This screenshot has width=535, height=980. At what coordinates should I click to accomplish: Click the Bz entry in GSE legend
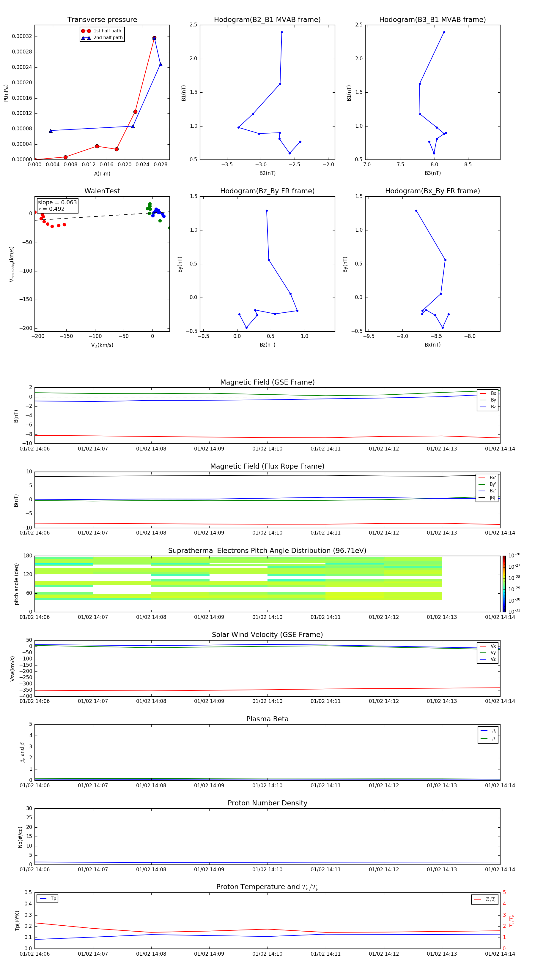tap(488, 407)
